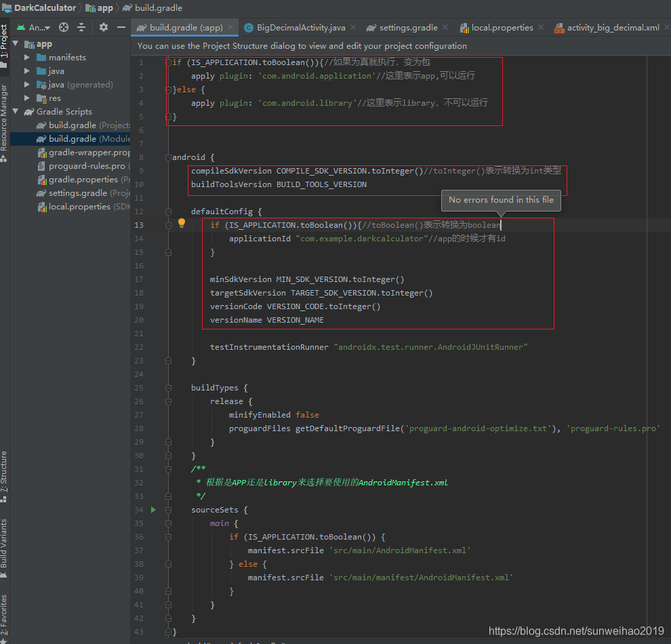Fold the sourceSets block at line 34
The height and width of the screenshot is (644, 671).
click(x=168, y=510)
